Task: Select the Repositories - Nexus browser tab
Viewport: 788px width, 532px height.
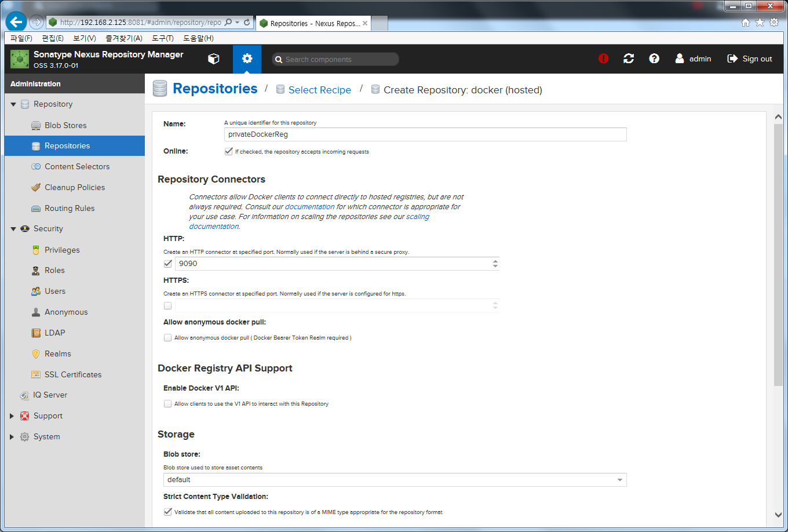Action: [x=314, y=23]
